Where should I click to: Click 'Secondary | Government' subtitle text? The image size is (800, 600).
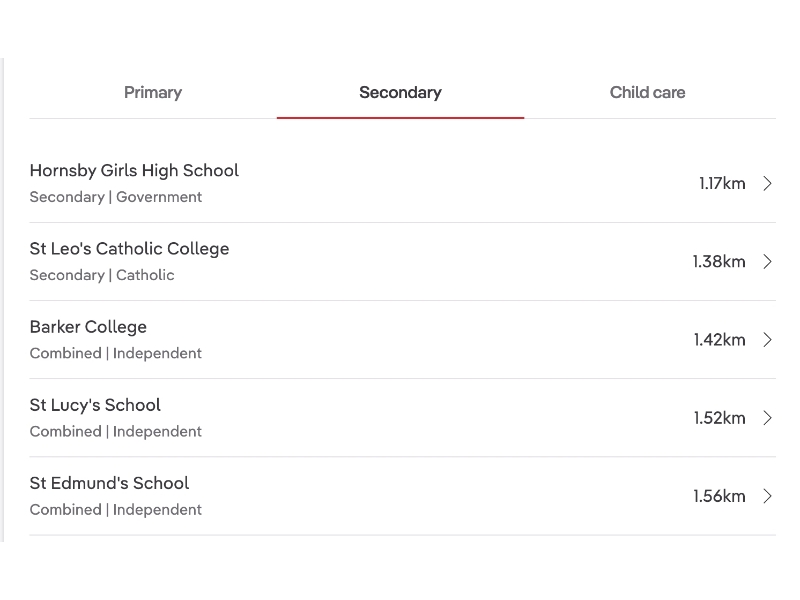coord(116,197)
